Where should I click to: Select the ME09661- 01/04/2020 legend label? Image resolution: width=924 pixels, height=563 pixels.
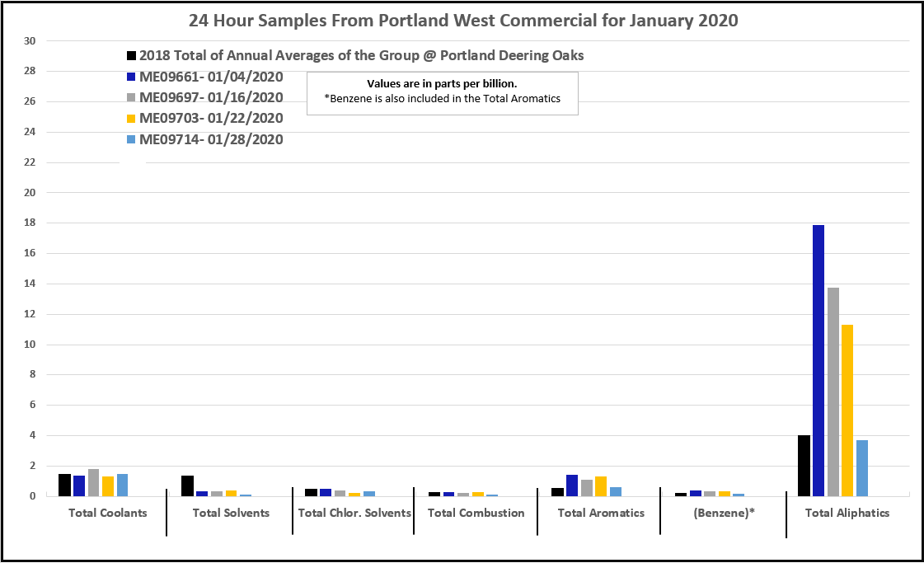211,77
